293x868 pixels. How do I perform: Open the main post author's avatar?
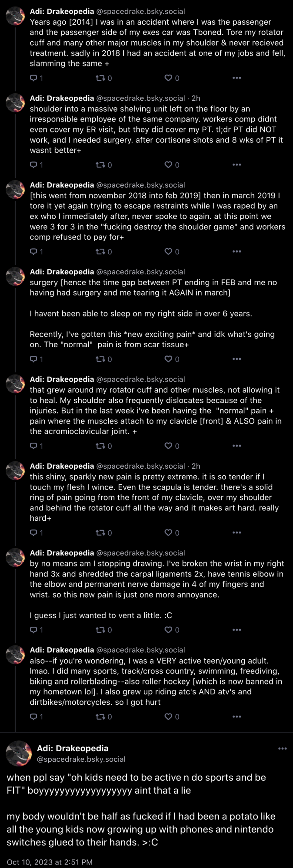point(19,754)
